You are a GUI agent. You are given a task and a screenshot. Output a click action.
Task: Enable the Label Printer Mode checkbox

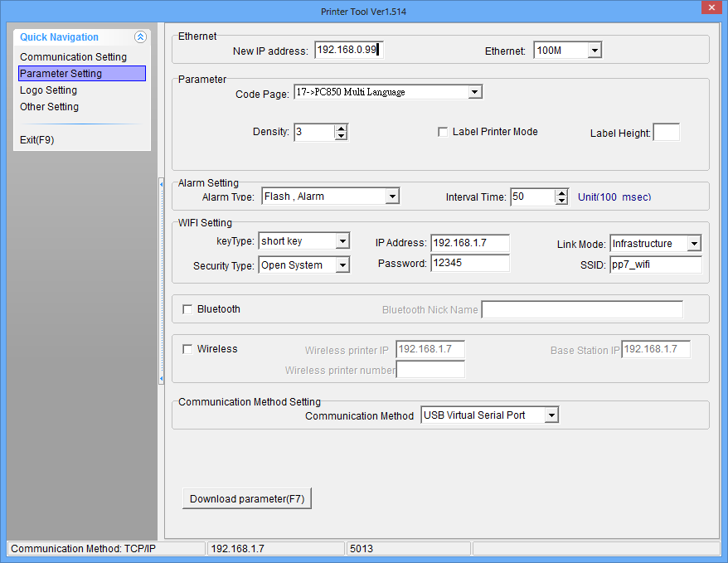coord(443,132)
